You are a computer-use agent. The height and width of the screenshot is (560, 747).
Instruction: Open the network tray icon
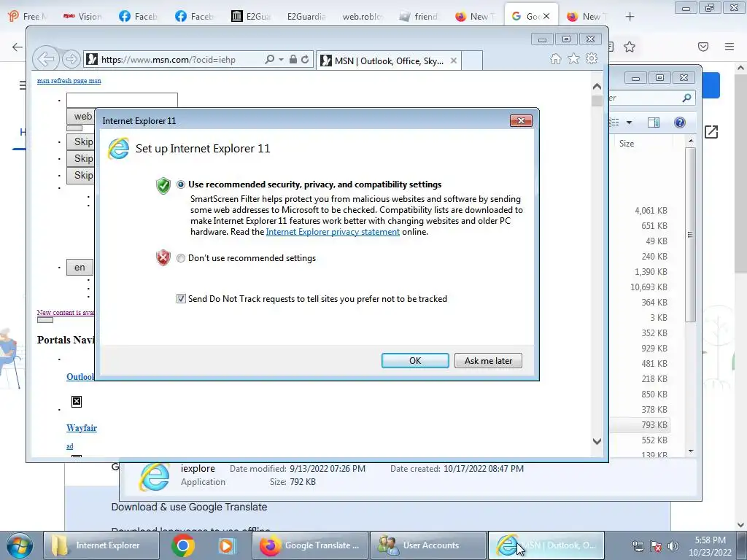point(638,547)
